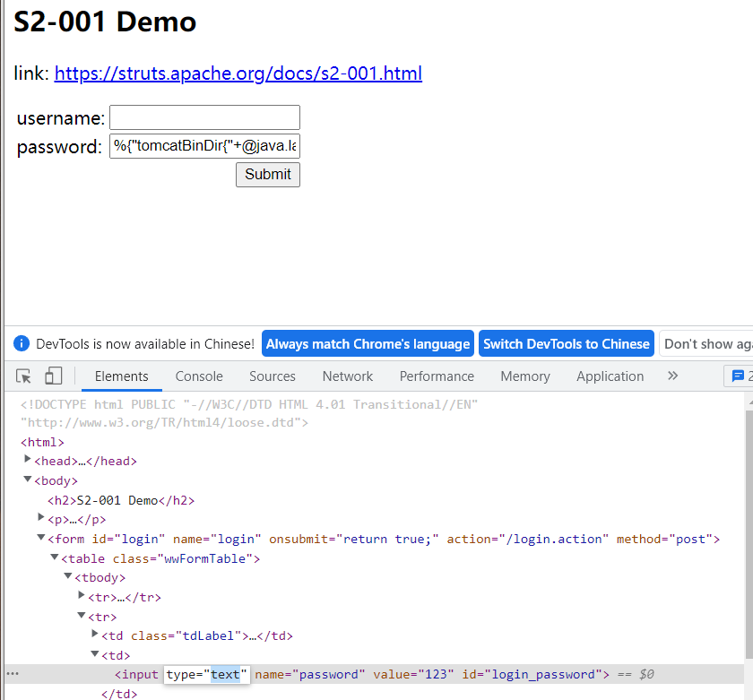Collapse the table wwFormTable node

coord(55,557)
